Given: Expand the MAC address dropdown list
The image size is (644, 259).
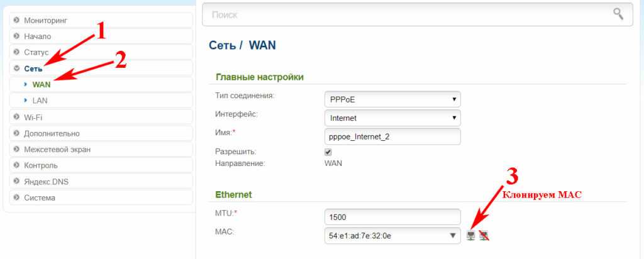Looking at the screenshot, I should click(452, 235).
